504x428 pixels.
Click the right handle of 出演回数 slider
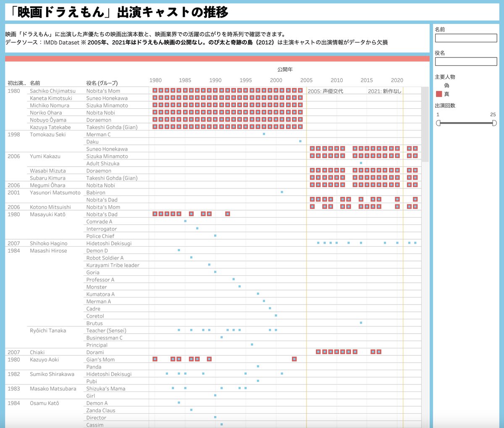point(494,123)
